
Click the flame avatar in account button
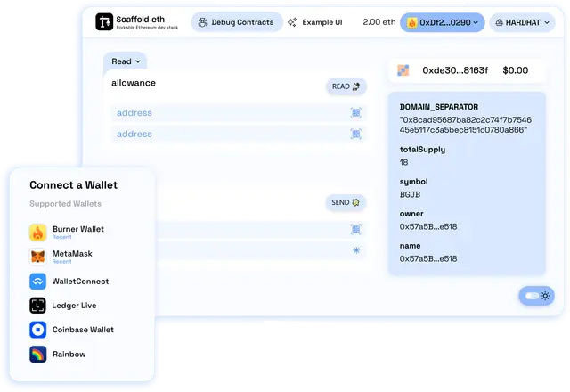click(x=411, y=22)
